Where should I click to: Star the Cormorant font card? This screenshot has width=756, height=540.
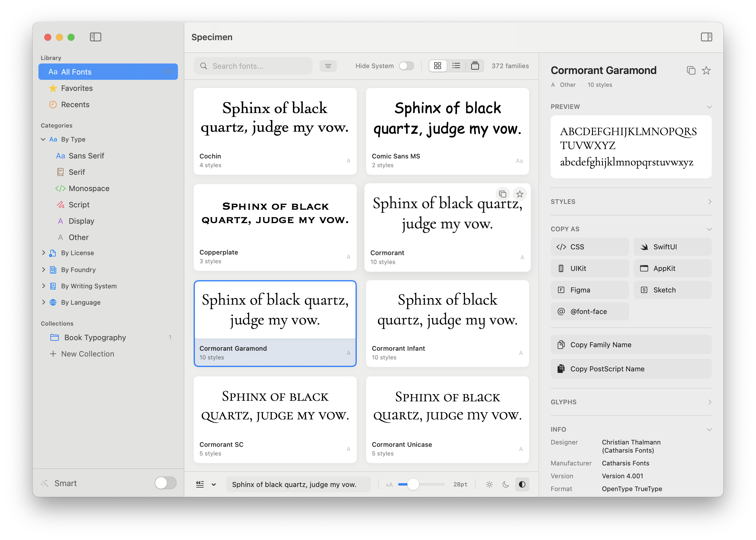point(519,194)
